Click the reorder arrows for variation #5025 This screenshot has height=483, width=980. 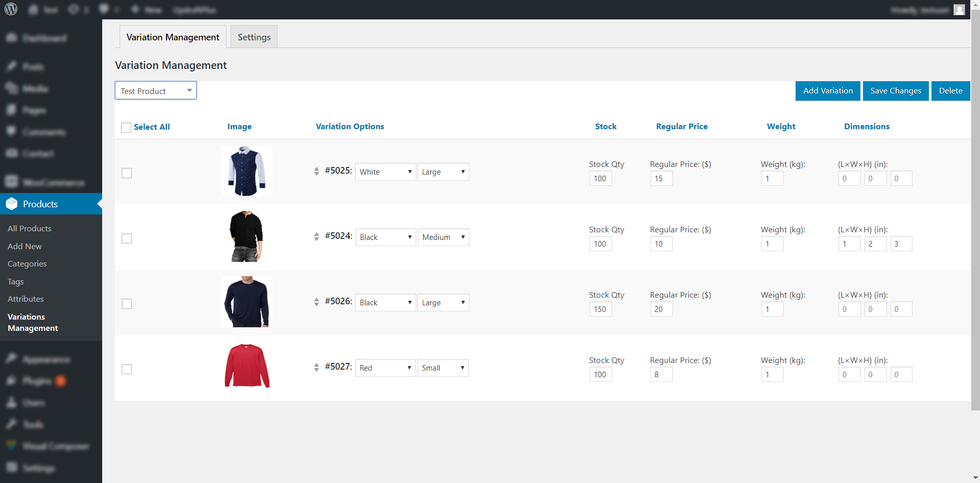[x=316, y=171]
